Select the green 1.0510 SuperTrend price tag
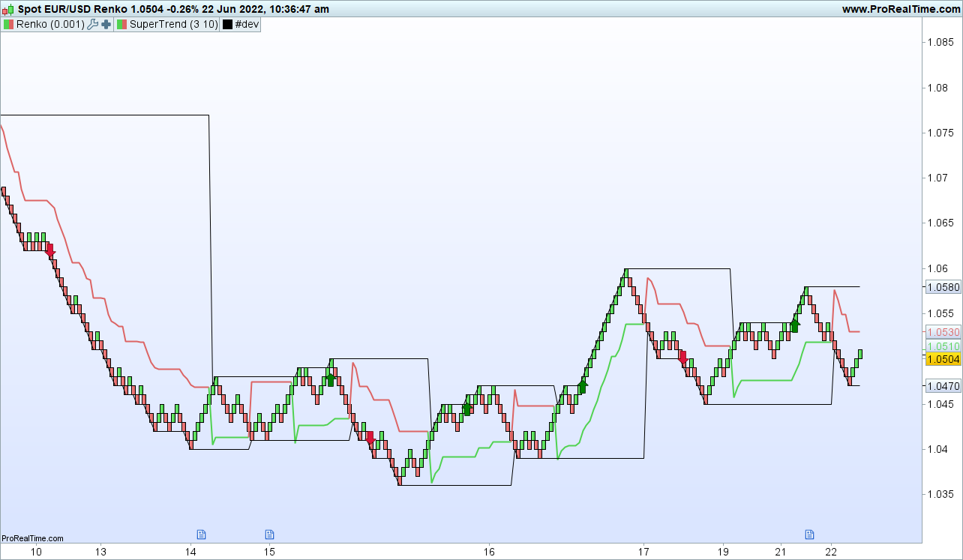This screenshot has height=560, width=963. (943, 346)
